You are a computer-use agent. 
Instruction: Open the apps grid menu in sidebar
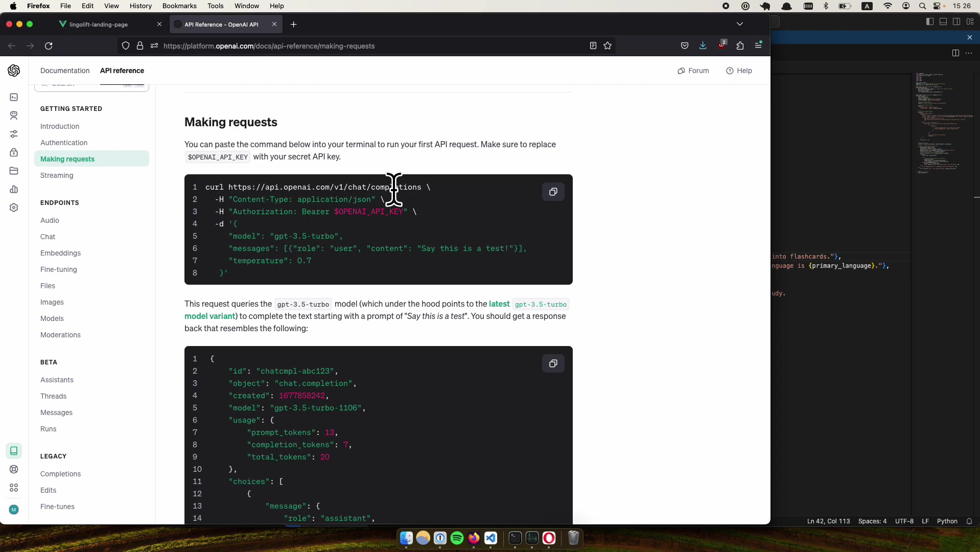coord(14,488)
